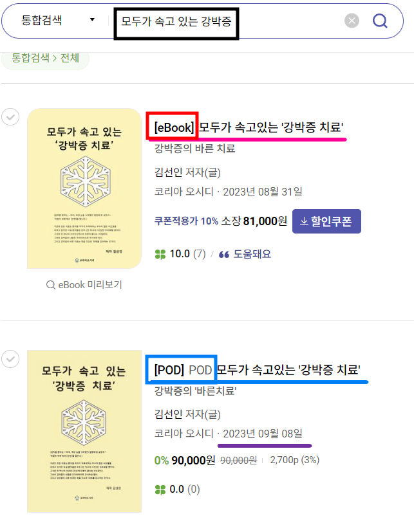Click author 김선인 on eBook result
The width and height of the screenshot is (414, 532).
169,172
